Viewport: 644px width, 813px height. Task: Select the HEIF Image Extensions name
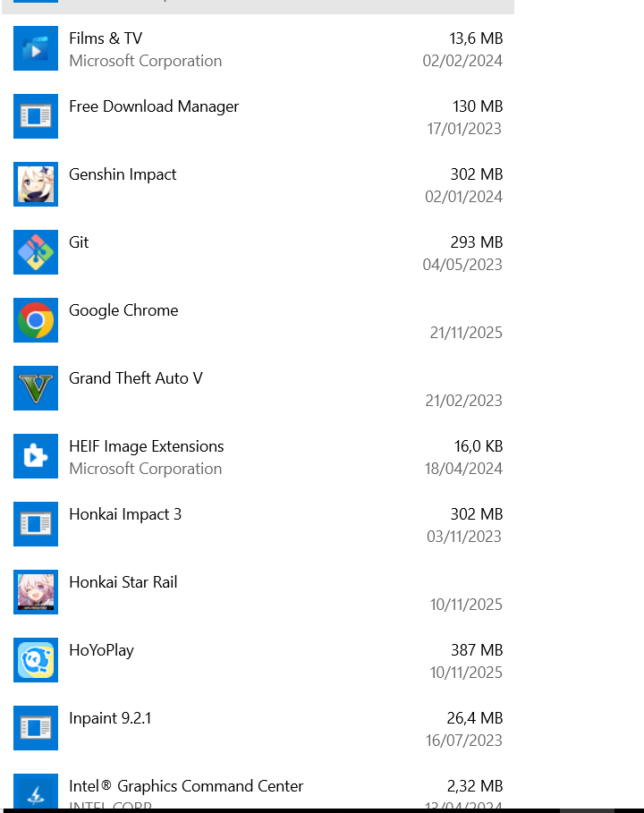click(146, 446)
